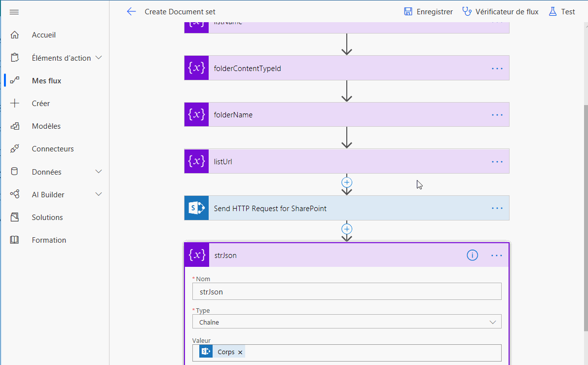The height and width of the screenshot is (365, 588).
Task: Expand the AI Builder submenu
Action: pyautogui.click(x=99, y=194)
